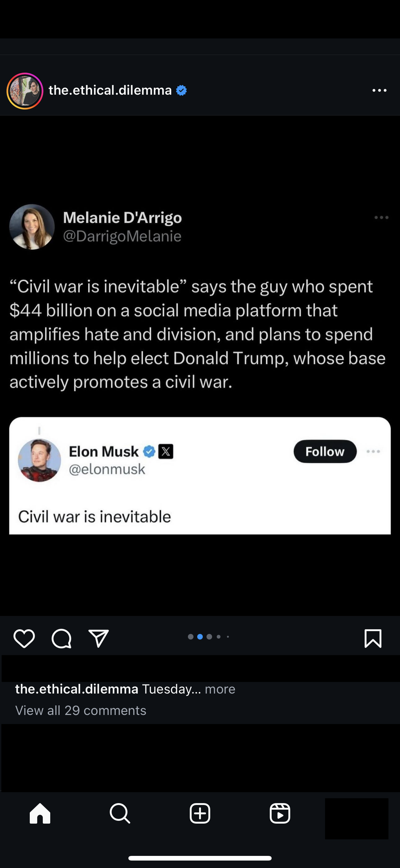Tap the X affiliation badge icon
Screen dimensions: 400x868
pyautogui.click(x=166, y=451)
